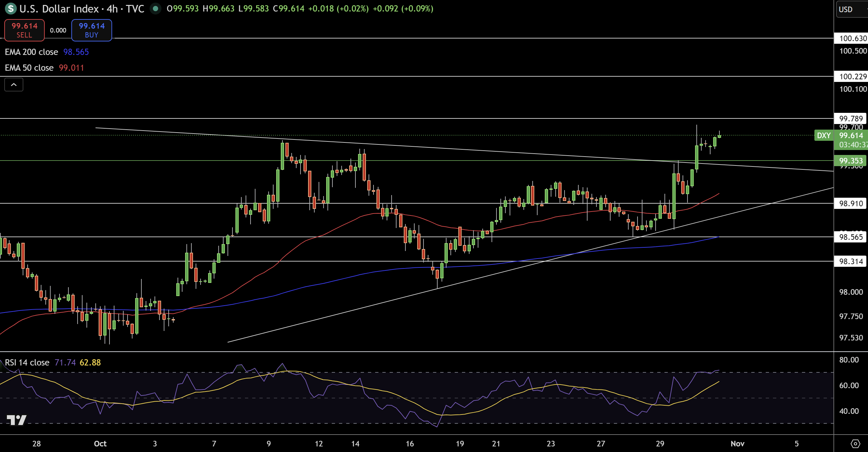This screenshot has width=868, height=452.
Task: Click the 0.000 spread value between SELL and BUY
Action: click(x=58, y=30)
